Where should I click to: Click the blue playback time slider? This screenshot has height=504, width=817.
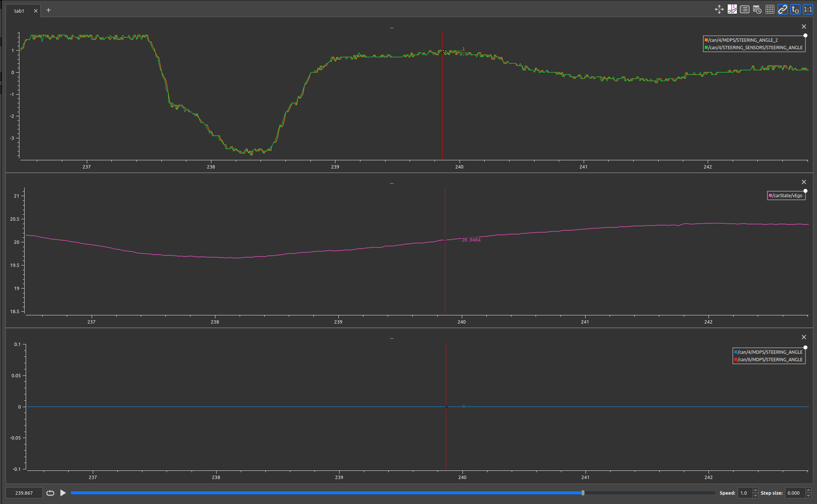tap(326, 493)
